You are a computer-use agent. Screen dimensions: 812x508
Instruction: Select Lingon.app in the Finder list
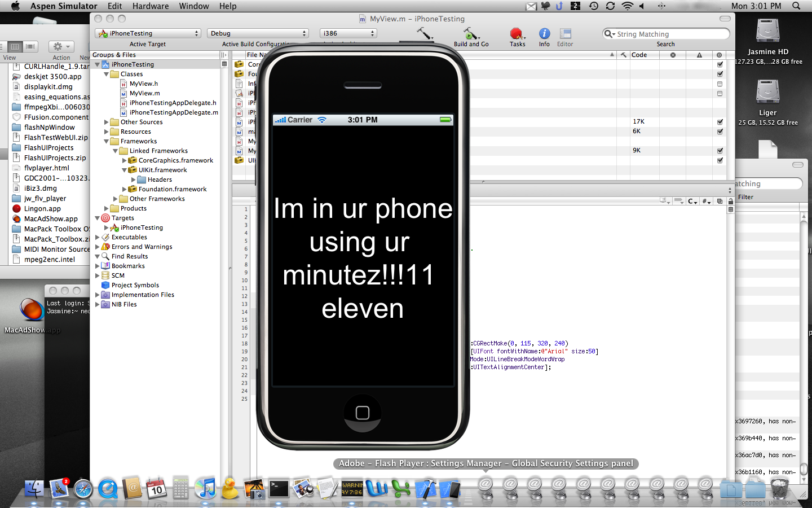click(x=42, y=208)
